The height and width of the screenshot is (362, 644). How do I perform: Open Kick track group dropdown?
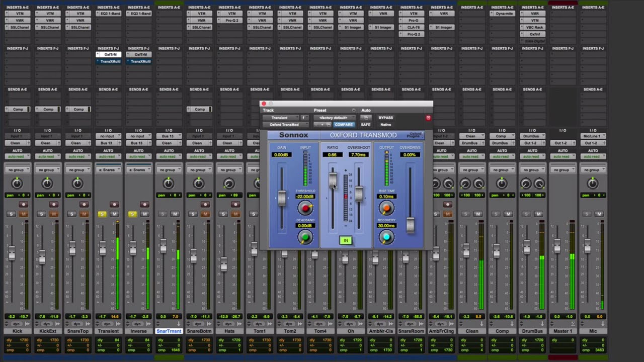[17, 170]
